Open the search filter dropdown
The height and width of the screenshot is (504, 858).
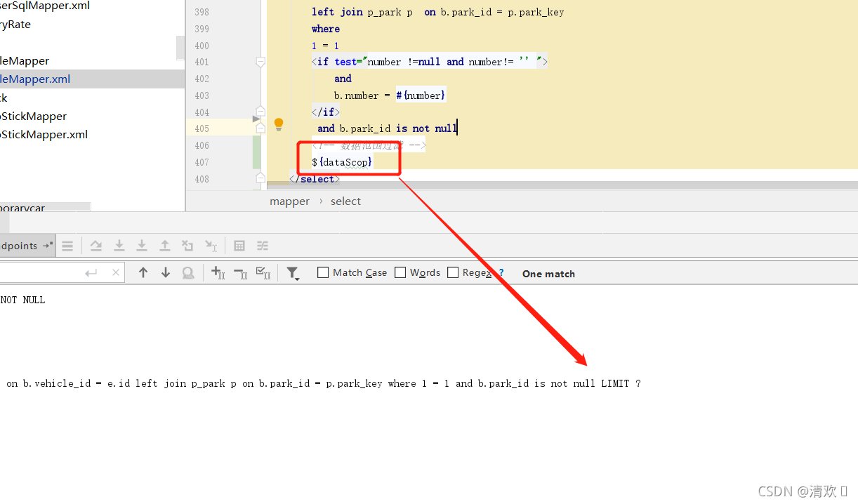pos(293,273)
